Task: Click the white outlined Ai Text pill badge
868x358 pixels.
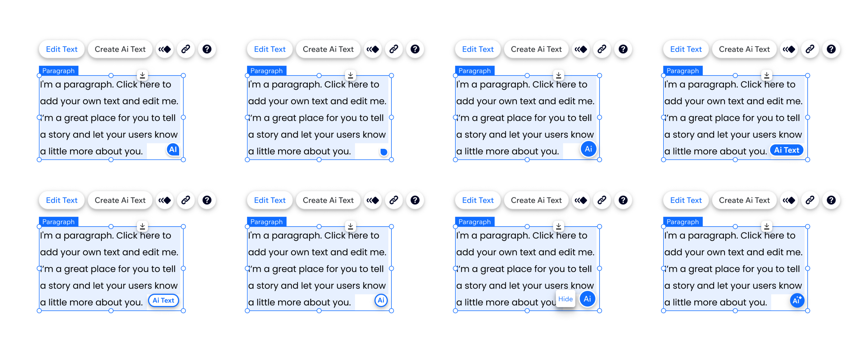Action: pos(163,300)
